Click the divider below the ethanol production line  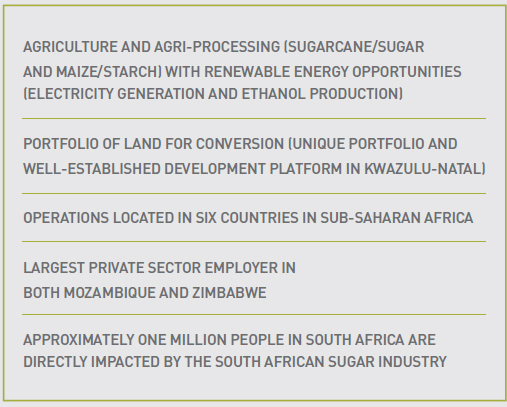pos(254,118)
